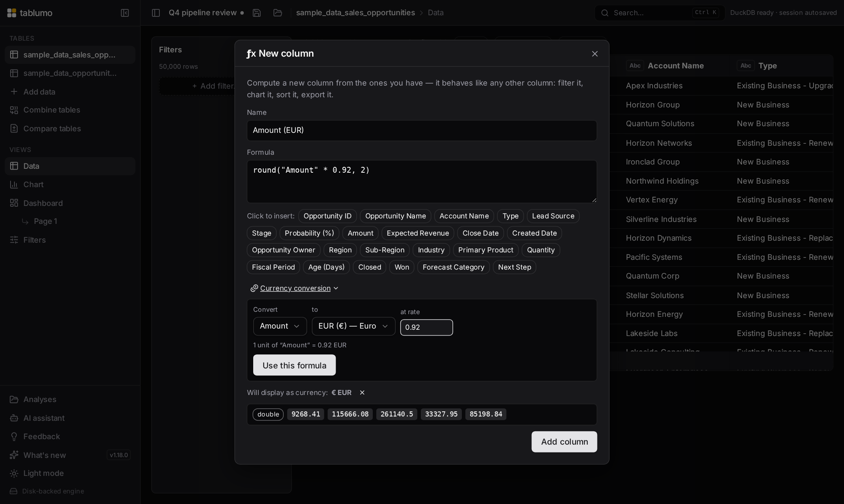The height and width of the screenshot is (504, 844).
Task: Open the EUR (€) — Euro currency dropdown
Action: point(353,326)
